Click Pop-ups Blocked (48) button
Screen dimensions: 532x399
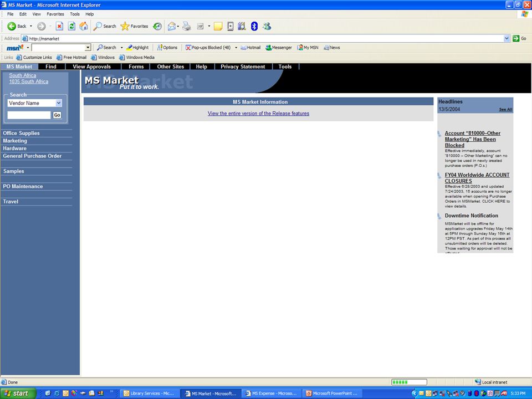pos(208,48)
